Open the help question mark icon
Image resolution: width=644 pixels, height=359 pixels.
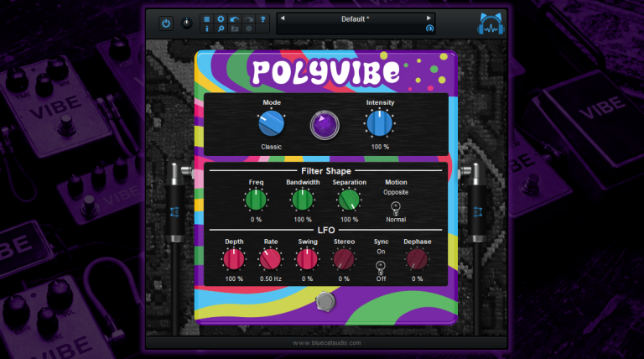click(x=262, y=19)
